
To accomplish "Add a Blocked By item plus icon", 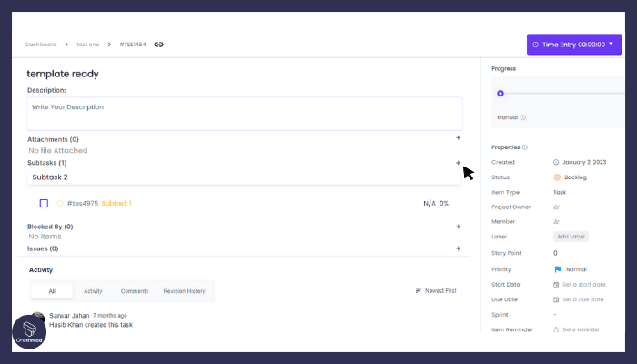I will (x=459, y=227).
